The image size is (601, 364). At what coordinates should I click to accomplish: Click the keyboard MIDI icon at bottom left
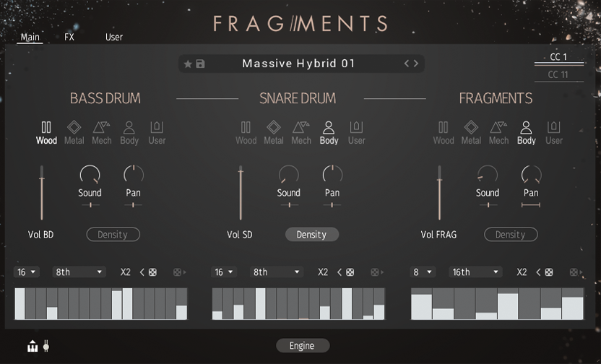point(33,347)
